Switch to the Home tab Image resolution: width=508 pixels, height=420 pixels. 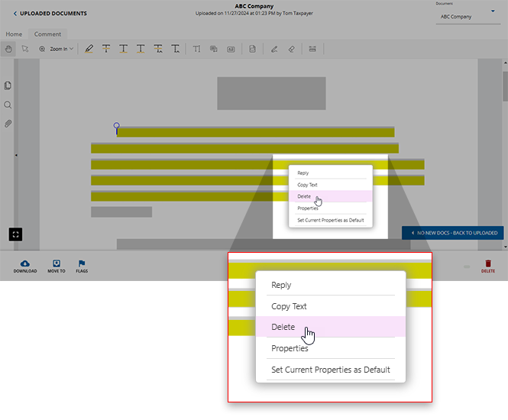14,34
